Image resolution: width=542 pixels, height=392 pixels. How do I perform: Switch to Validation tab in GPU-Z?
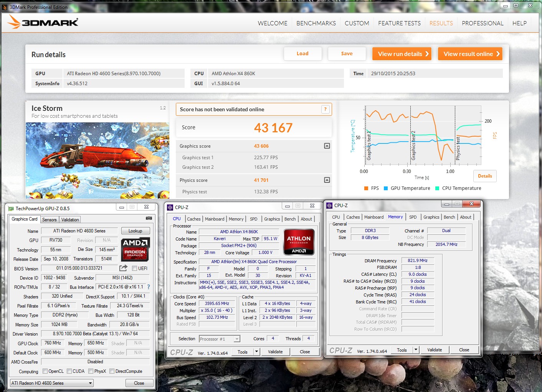[70, 220]
